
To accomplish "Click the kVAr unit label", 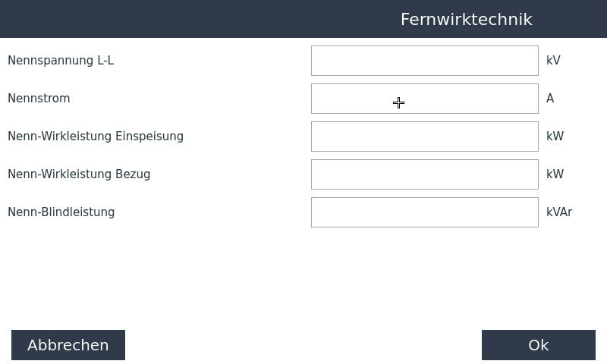I will click(x=559, y=212).
